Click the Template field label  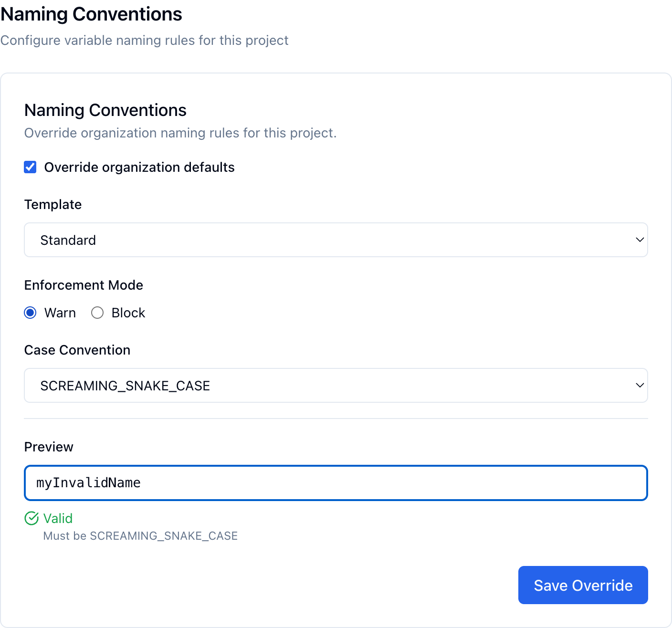pos(53,205)
